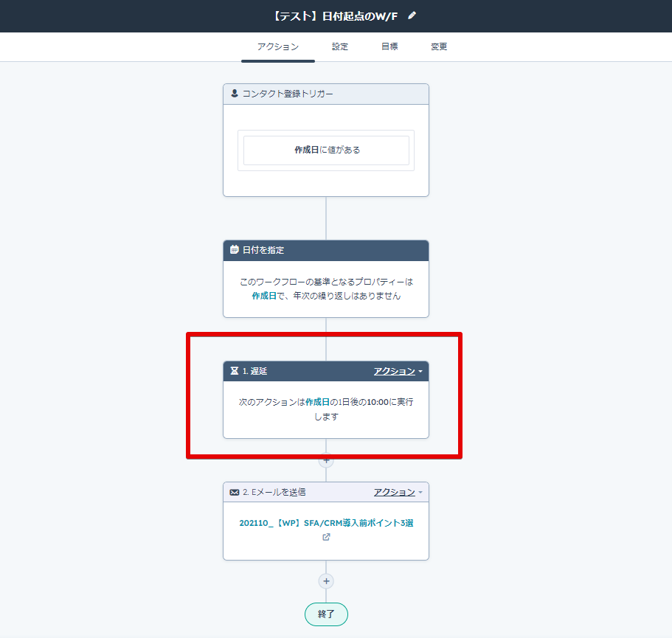
Task: Switch to the アクション tab
Action: click(x=277, y=46)
